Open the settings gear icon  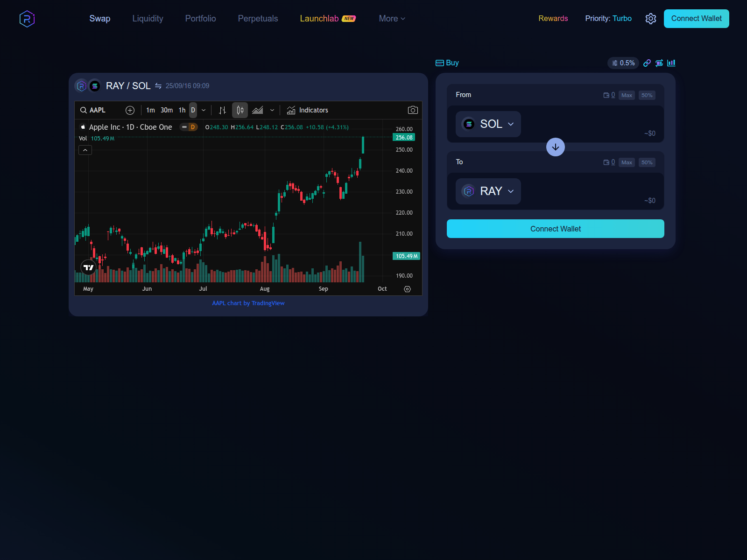(x=651, y=19)
